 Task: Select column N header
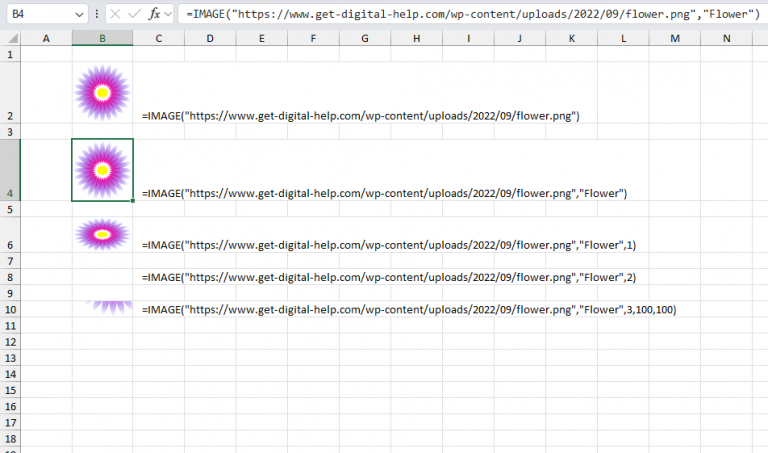point(726,38)
